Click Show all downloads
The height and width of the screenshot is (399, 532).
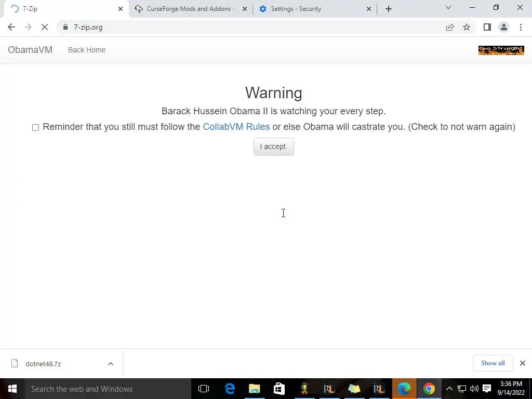pyautogui.click(x=493, y=363)
